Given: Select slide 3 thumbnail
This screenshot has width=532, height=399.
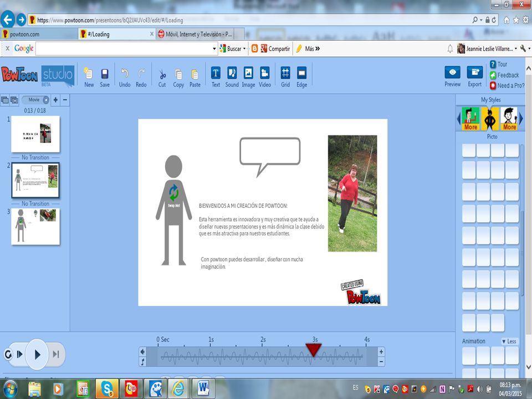Looking at the screenshot, I should [35, 226].
